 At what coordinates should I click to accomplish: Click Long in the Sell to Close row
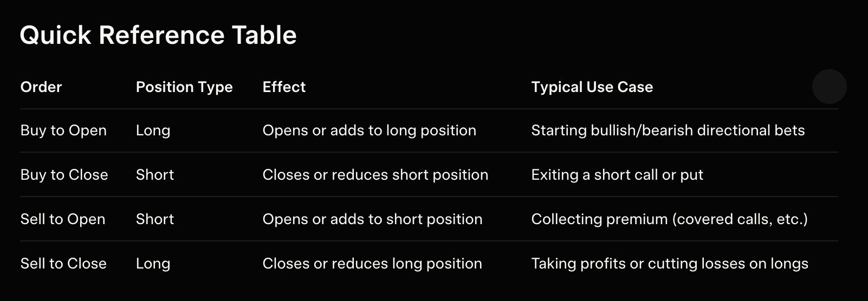click(153, 264)
